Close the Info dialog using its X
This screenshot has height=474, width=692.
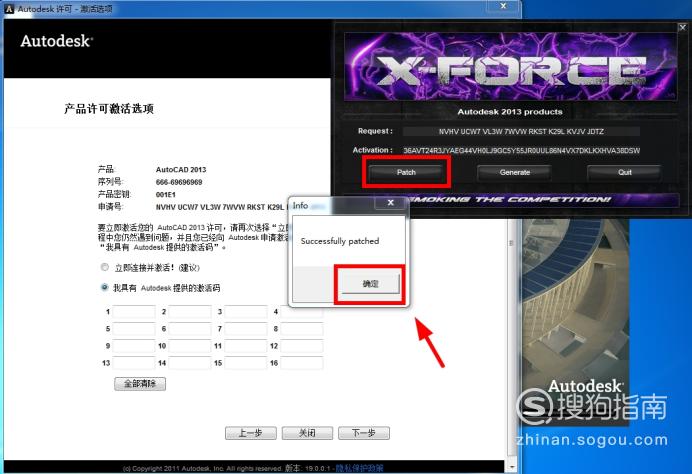click(391, 203)
